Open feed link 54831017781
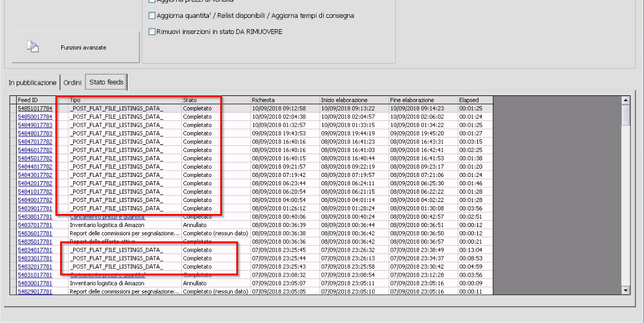Screen dimensions: 644x323 coord(35,275)
